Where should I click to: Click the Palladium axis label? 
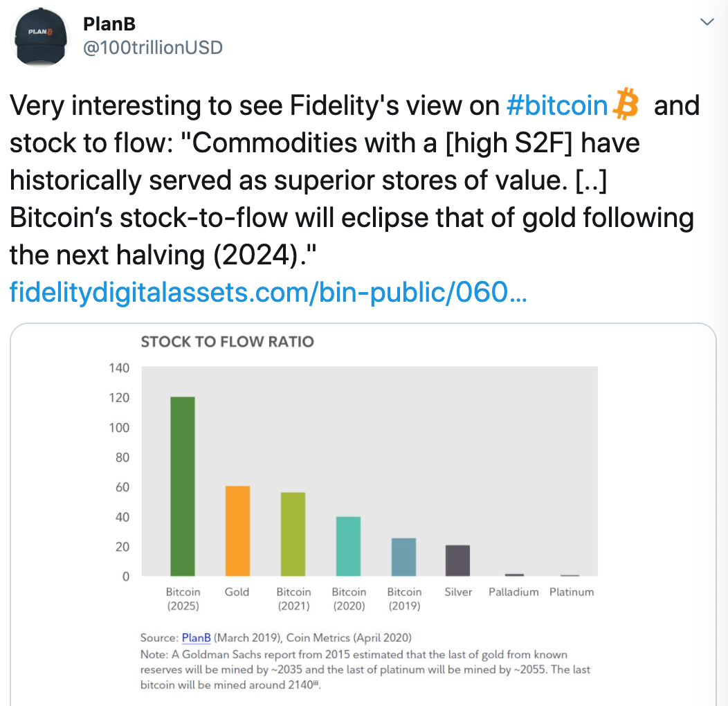pos(513,592)
